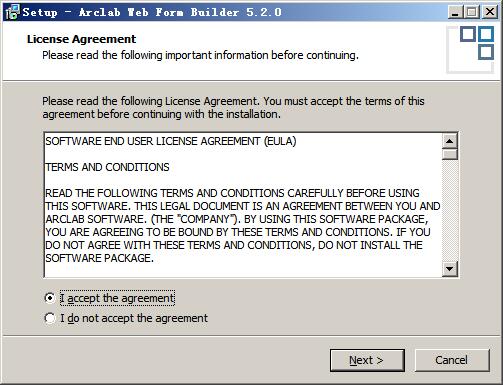Click the empty scrollbar track below the thumb
This screenshot has height=385, width=503.
tap(450, 211)
